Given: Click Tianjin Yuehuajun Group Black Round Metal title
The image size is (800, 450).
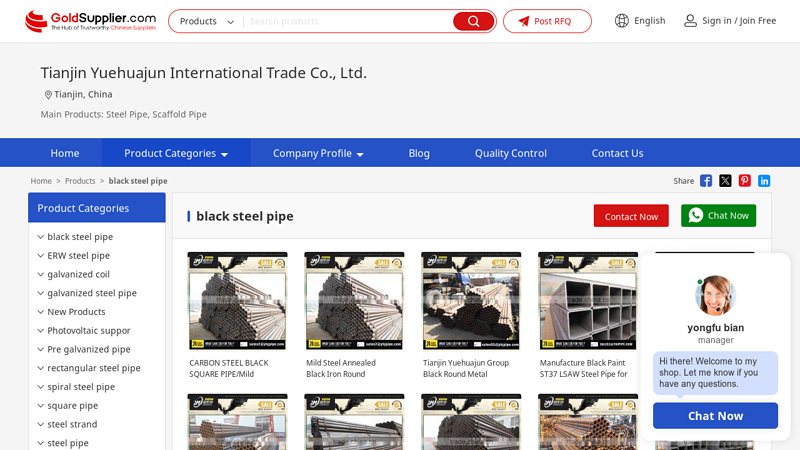Looking at the screenshot, I should pos(466,368).
